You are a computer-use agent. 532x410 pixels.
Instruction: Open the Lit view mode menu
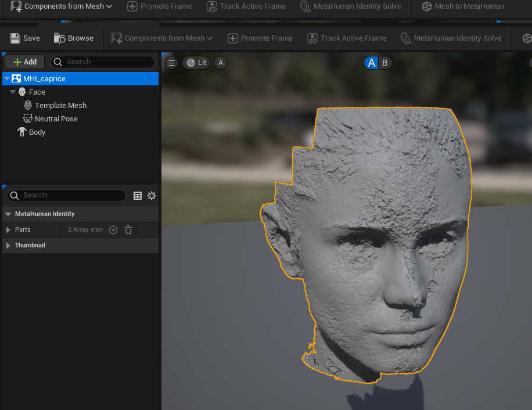pos(196,63)
